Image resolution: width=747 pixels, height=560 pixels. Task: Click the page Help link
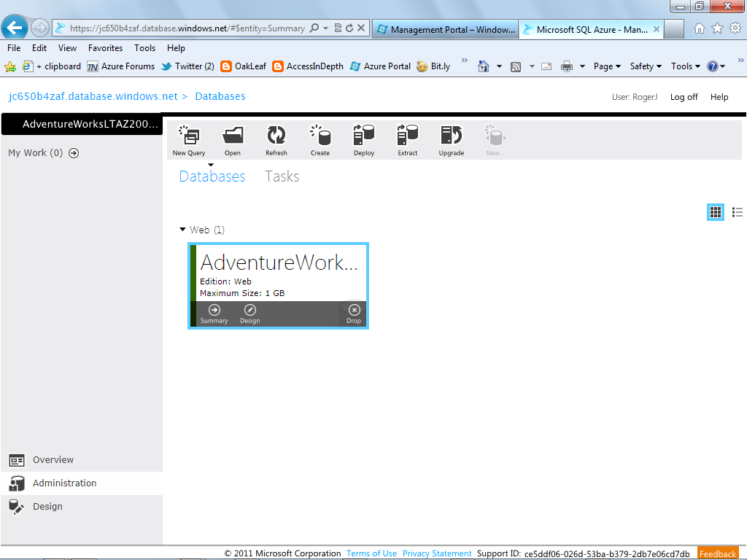[x=719, y=97]
